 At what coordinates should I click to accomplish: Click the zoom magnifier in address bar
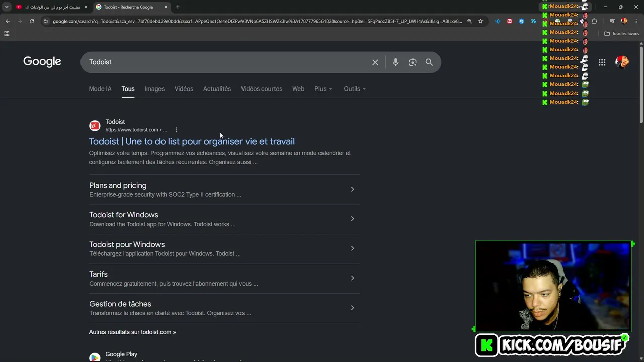tap(469, 21)
